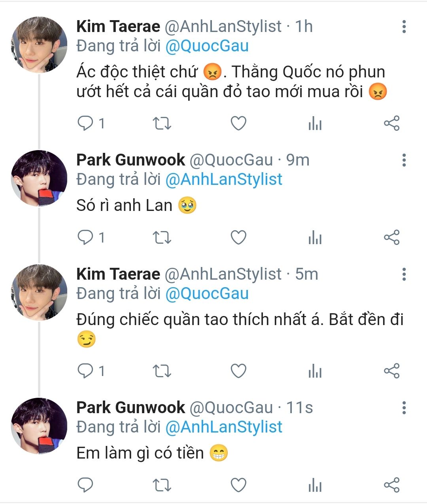
Task: View analytics for "Em làm gì có tiền" tweet
Action: (x=315, y=485)
